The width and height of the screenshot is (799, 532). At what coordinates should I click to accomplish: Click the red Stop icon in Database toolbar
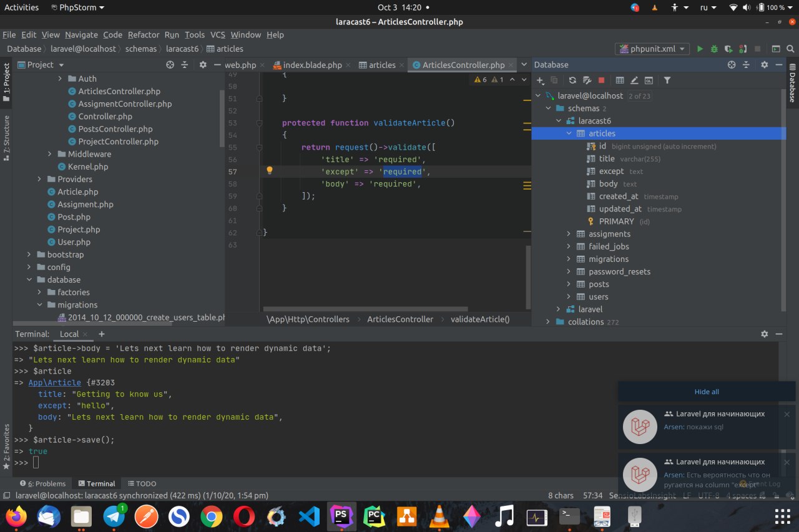click(x=601, y=80)
